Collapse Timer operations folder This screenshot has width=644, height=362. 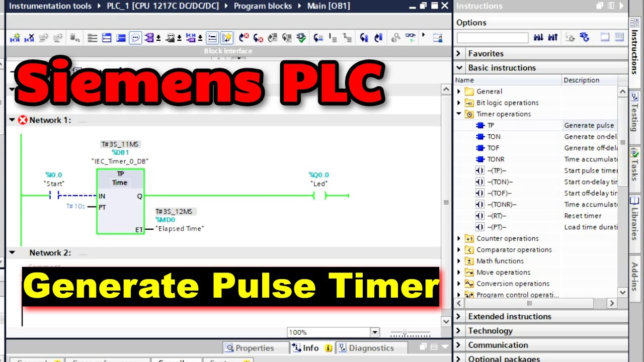(x=458, y=114)
